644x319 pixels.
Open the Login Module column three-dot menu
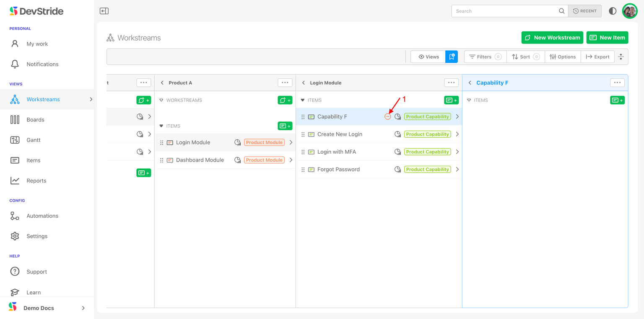tap(451, 83)
